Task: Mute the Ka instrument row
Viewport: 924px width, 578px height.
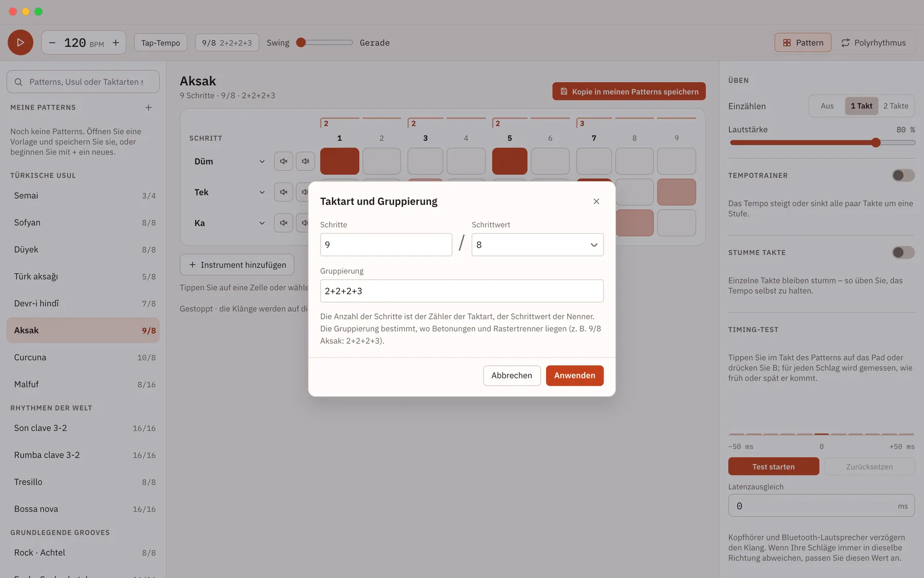Action: (x=283, y=223)
